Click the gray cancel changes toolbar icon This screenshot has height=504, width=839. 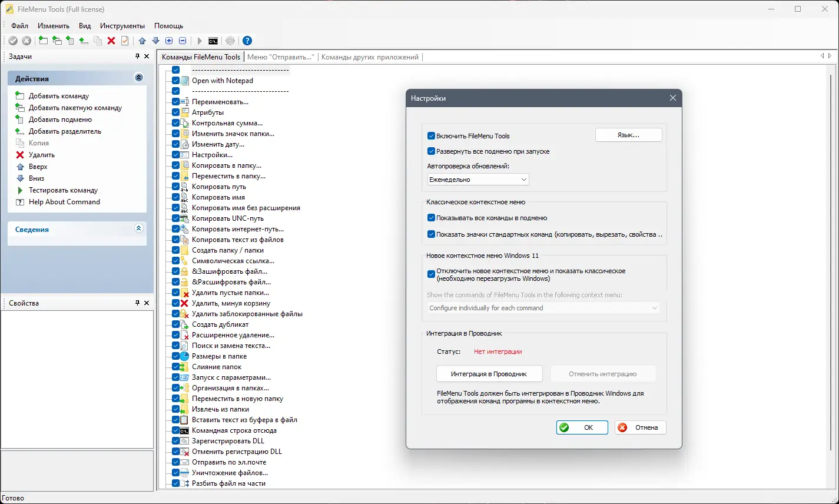pyautogui.click(x=26, y=41)
